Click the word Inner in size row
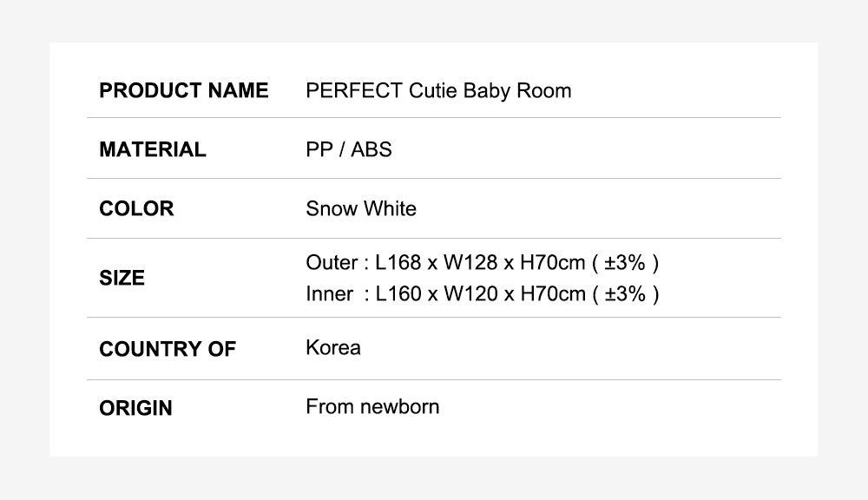868x500 pixels. click(329, 294)
